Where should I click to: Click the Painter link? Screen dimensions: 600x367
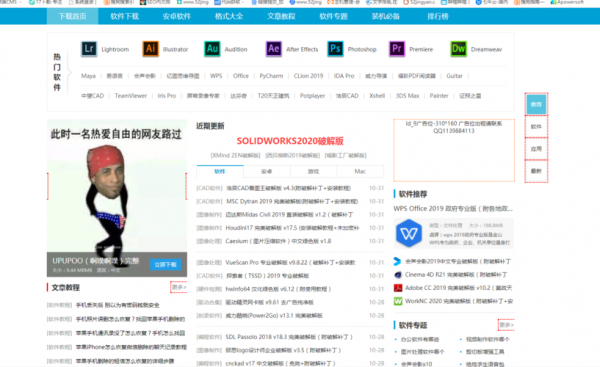point(439,96)
